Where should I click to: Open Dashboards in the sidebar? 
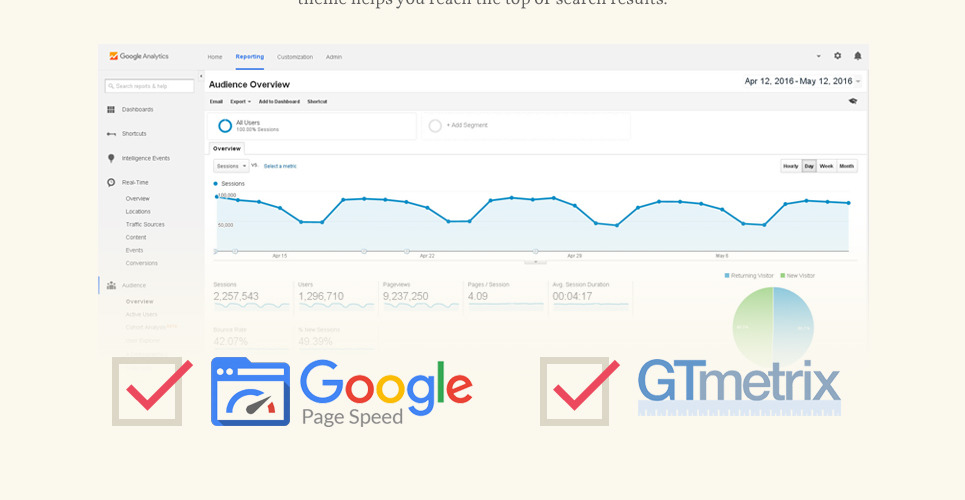click(137, 109)
